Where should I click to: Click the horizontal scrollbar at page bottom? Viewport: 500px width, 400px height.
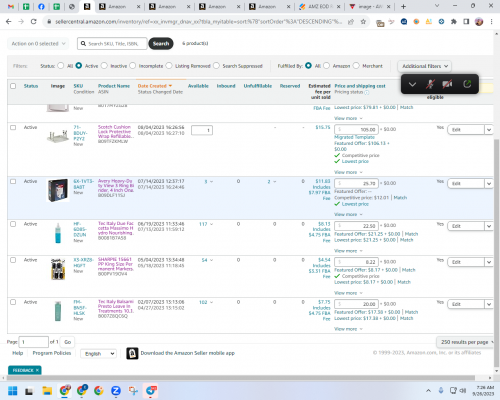241,378
